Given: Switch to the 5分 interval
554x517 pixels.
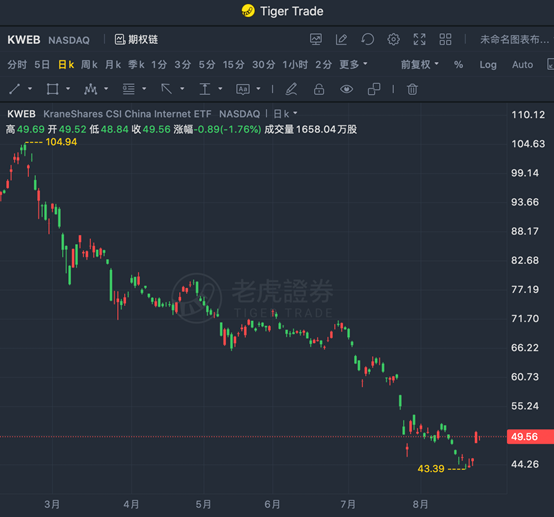Looking at the screenshot, I should (x=207, y=65).
